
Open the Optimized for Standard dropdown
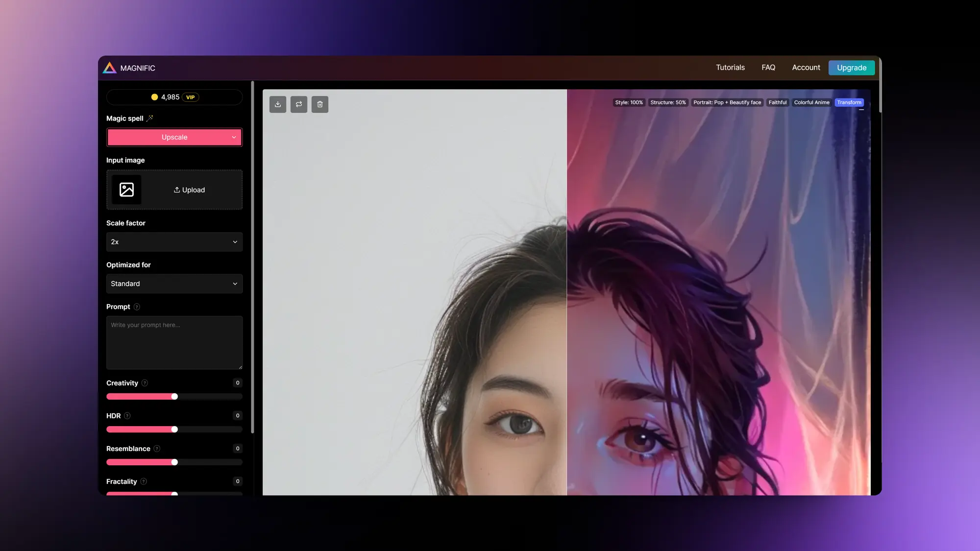click(x=174, y=284)
